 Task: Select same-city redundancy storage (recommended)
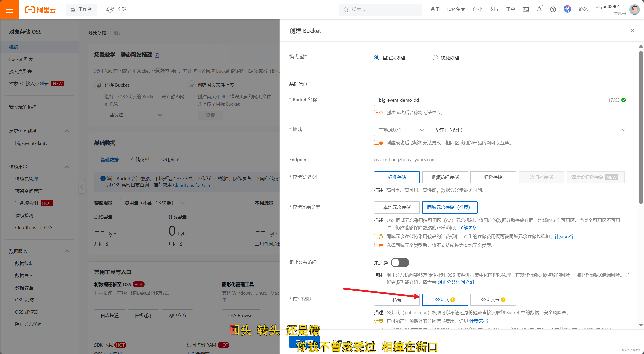pyautogui.click(x=450, y=207)
